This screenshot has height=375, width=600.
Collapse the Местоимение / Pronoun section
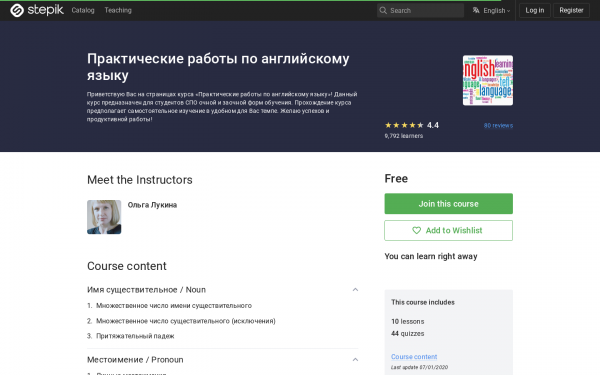click(355, 360)
